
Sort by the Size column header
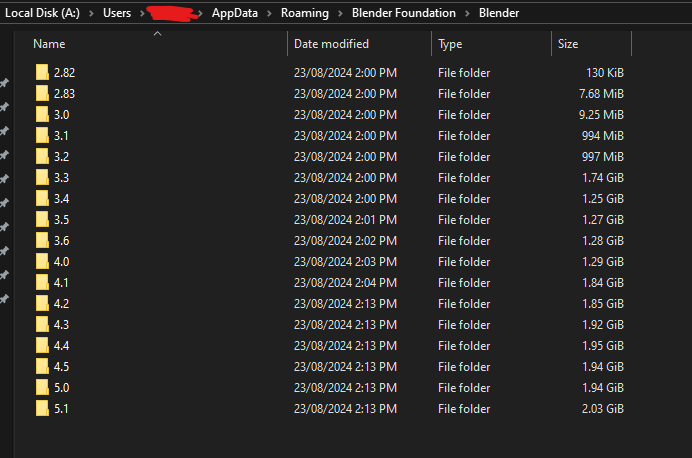tap(568, 44)
